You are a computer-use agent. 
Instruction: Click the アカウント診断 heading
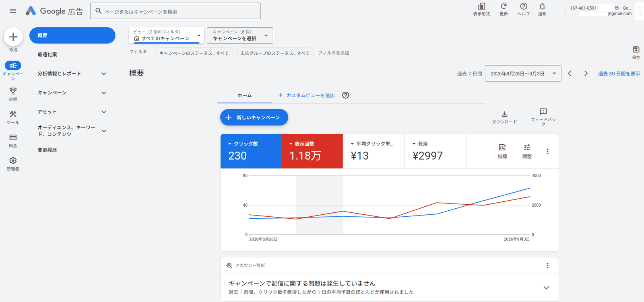[250, 265]
